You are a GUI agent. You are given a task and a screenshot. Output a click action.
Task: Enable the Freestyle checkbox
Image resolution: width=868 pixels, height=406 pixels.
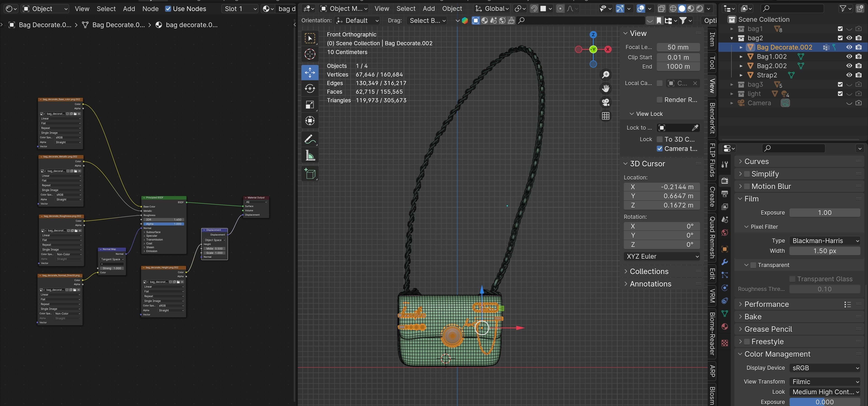[x=747, y=342]
